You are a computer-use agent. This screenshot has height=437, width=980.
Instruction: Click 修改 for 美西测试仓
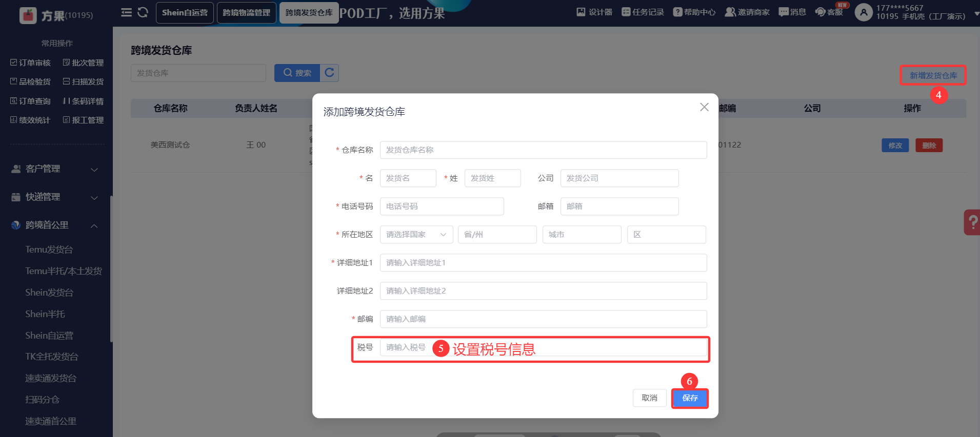(895, 145)
